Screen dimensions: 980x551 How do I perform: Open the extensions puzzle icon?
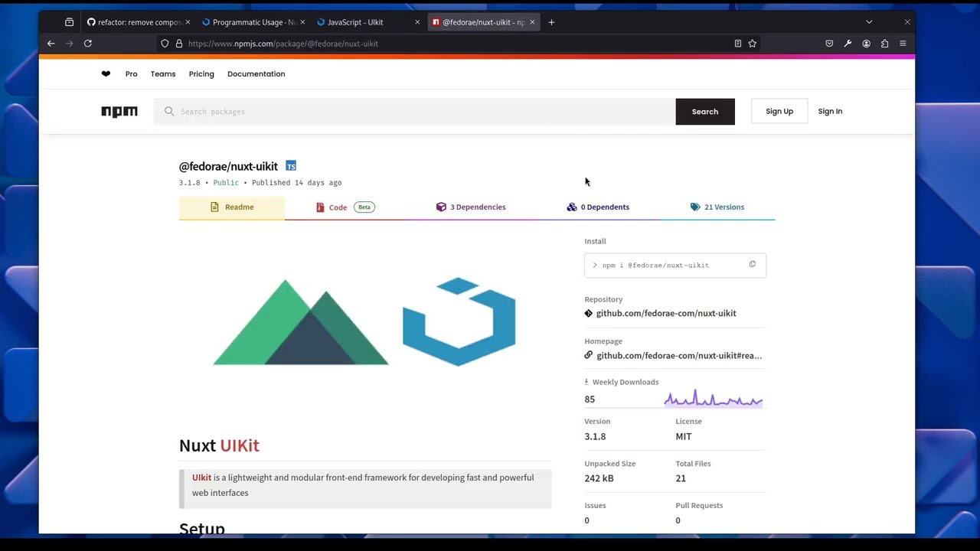884,44
